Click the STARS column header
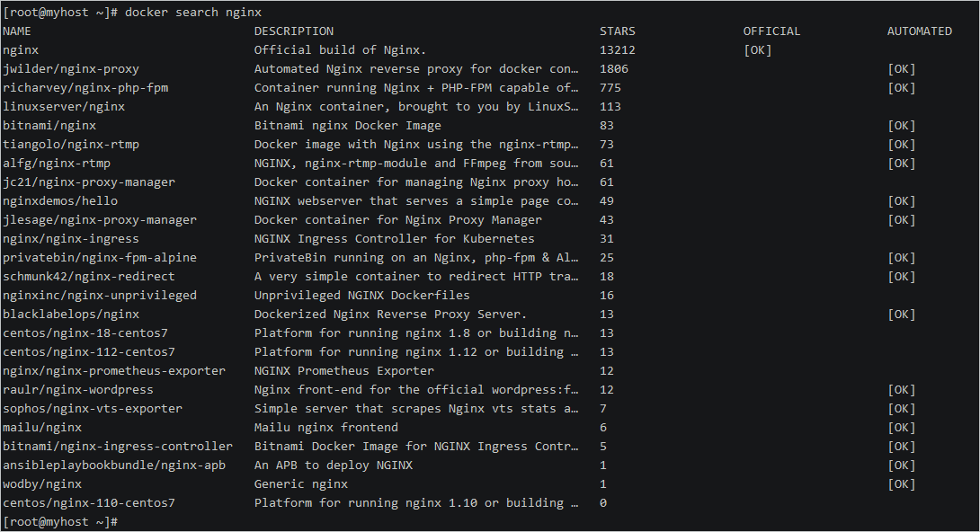Image resolution: width=980 pixels, height=532 pixels. click(617, 31)
